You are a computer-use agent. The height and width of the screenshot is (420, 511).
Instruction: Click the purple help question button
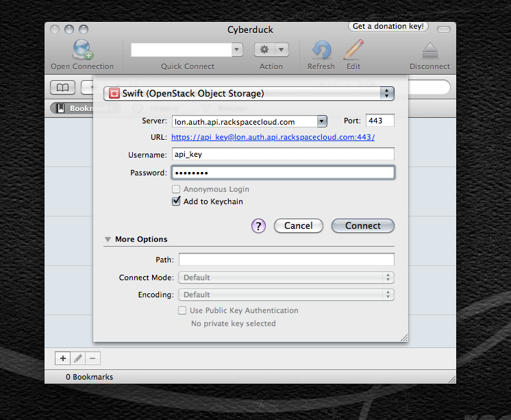[x=258, y=225]
